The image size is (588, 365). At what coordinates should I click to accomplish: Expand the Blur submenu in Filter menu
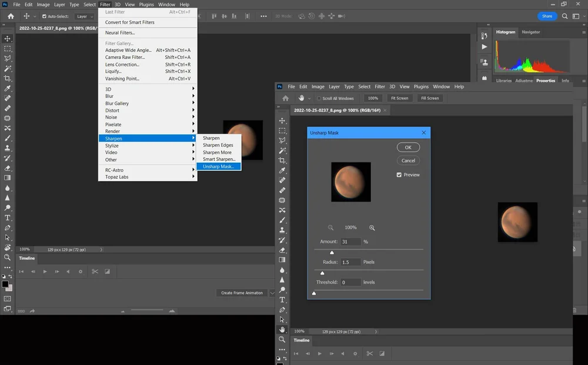tap(148, 96)
